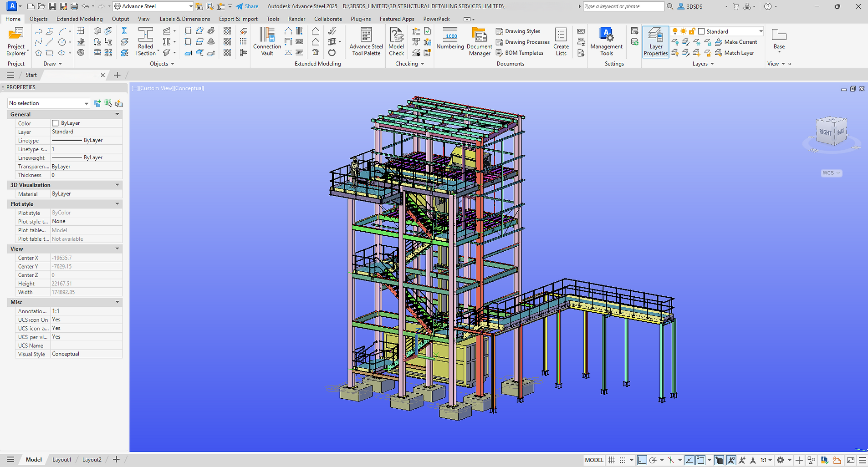Click the Plot (print) icon in quick access
This screenshot has height=467, width=868.
(74, 6)
